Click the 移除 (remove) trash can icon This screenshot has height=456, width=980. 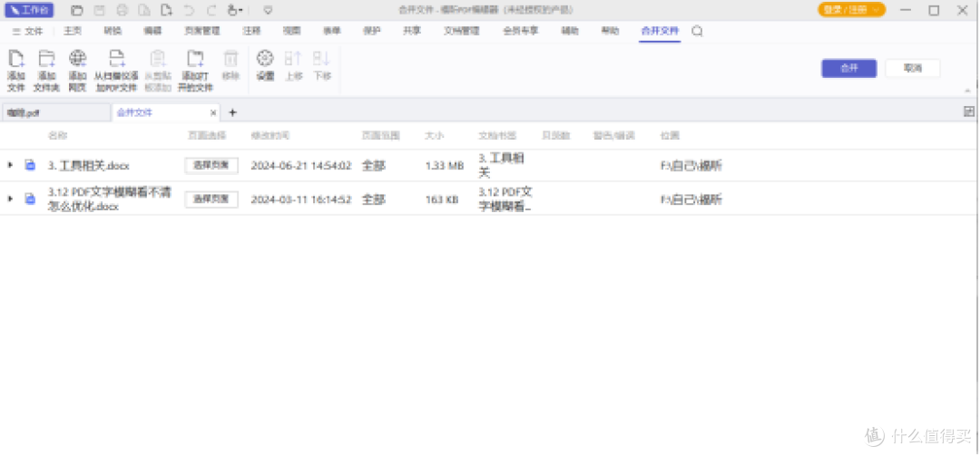230,59
